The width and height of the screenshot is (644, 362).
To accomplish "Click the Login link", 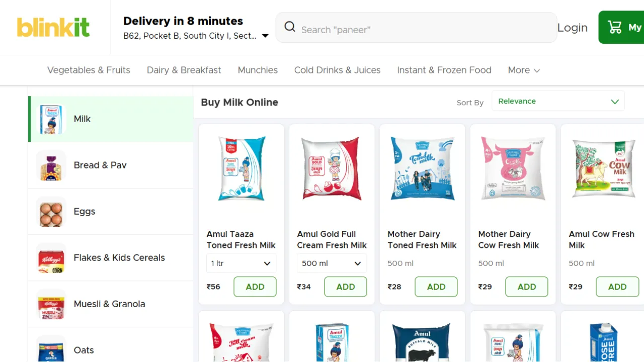I will [572, 28].
